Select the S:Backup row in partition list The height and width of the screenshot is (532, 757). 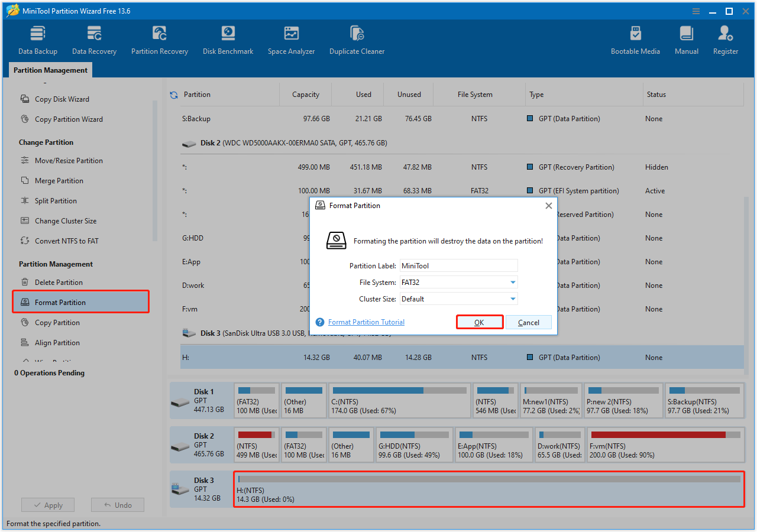[461, 119]
